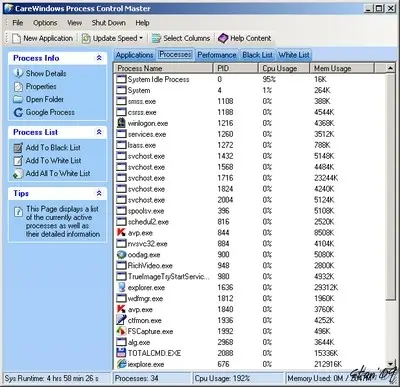
Task: Click the FSCapture.exe icon
Action: pos(121,331)
